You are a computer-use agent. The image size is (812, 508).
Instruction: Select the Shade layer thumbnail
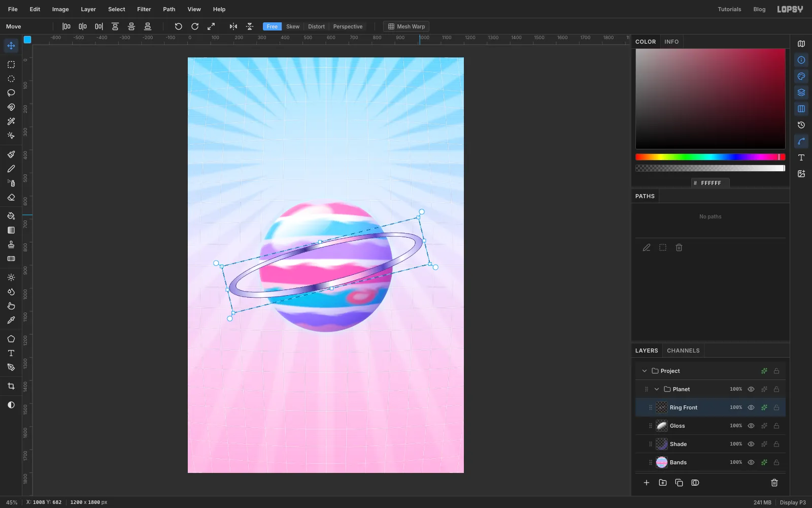[x=662, y=444]
